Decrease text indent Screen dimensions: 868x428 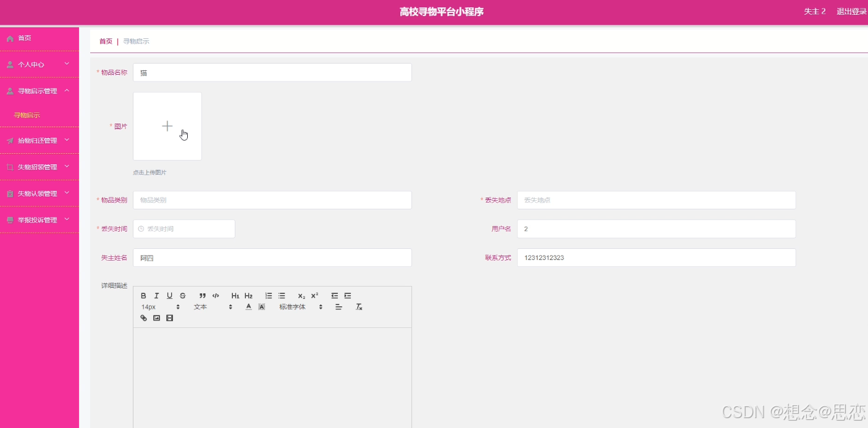334,296
